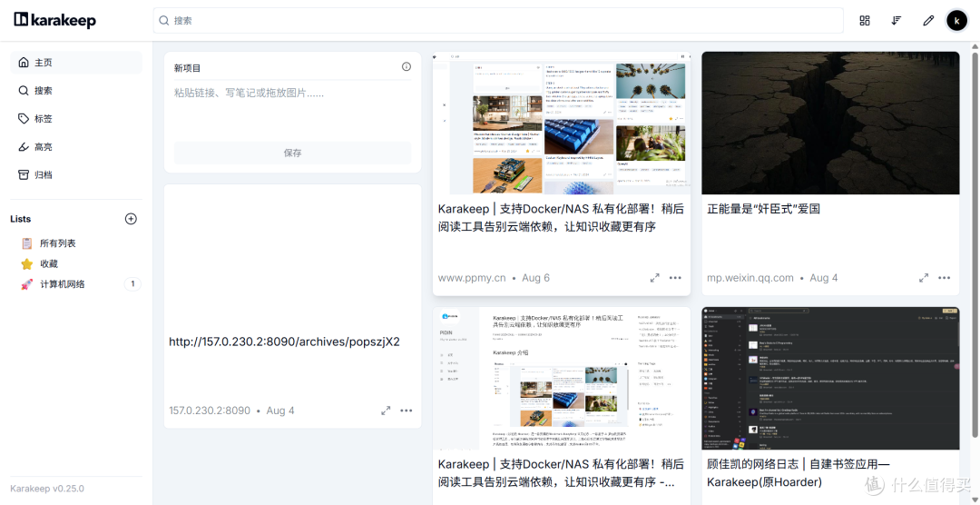Screen dimensions: 980x505
Task: Click the page vertical scrollbar
Action: (x=975, y=244)
